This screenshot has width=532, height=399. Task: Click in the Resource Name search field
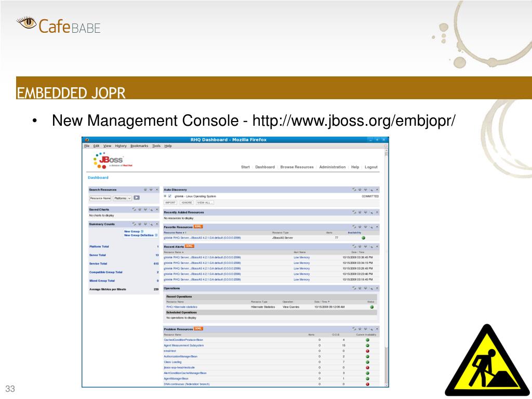click(x=100, y=198)
